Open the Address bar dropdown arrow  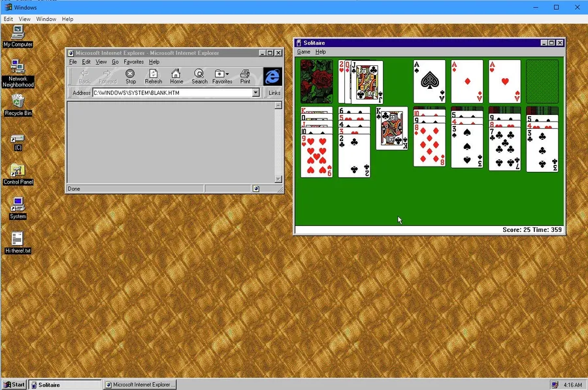255,93
